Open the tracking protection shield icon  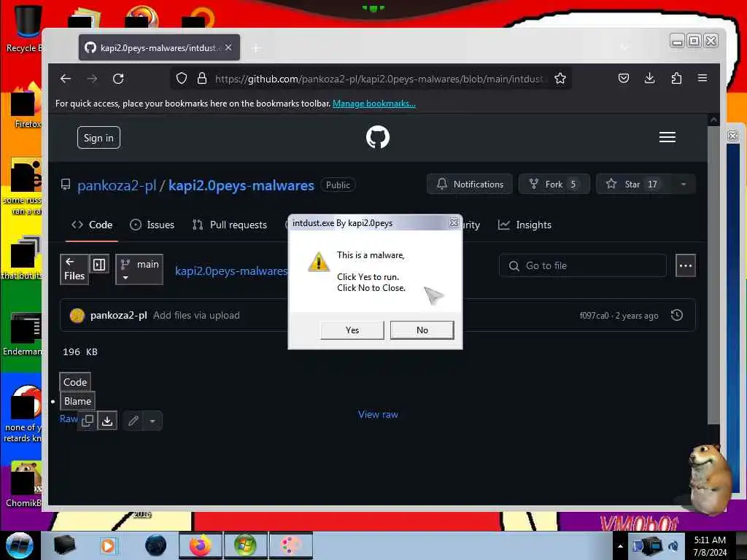(182, 79)
